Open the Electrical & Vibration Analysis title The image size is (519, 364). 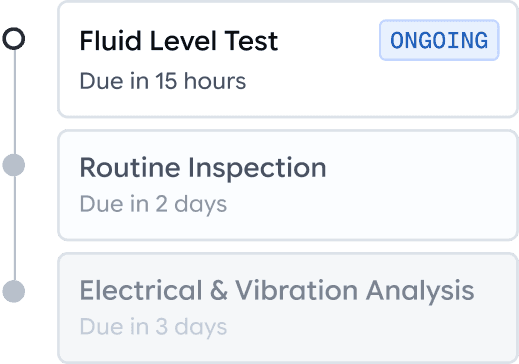pos(277,291)
